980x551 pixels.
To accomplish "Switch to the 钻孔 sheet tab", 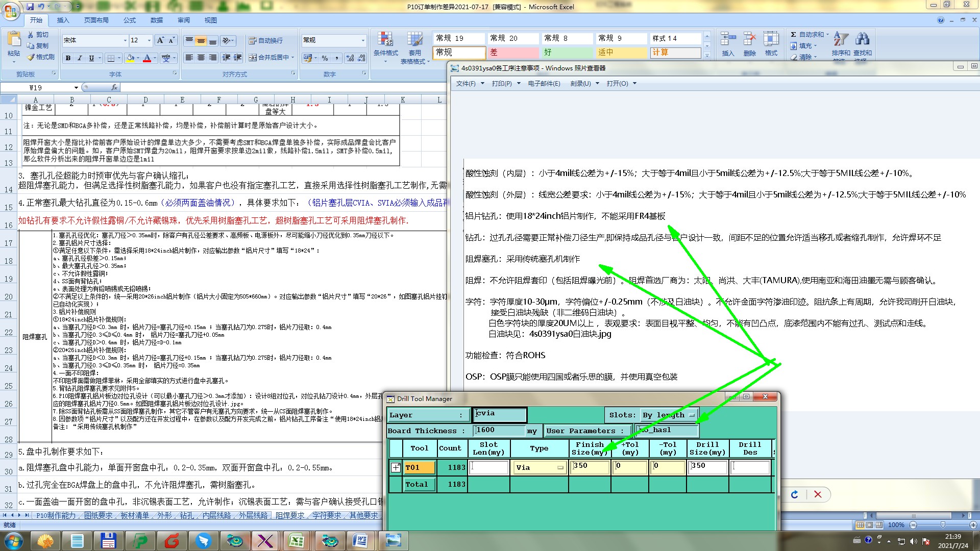I will click(186, 516).
